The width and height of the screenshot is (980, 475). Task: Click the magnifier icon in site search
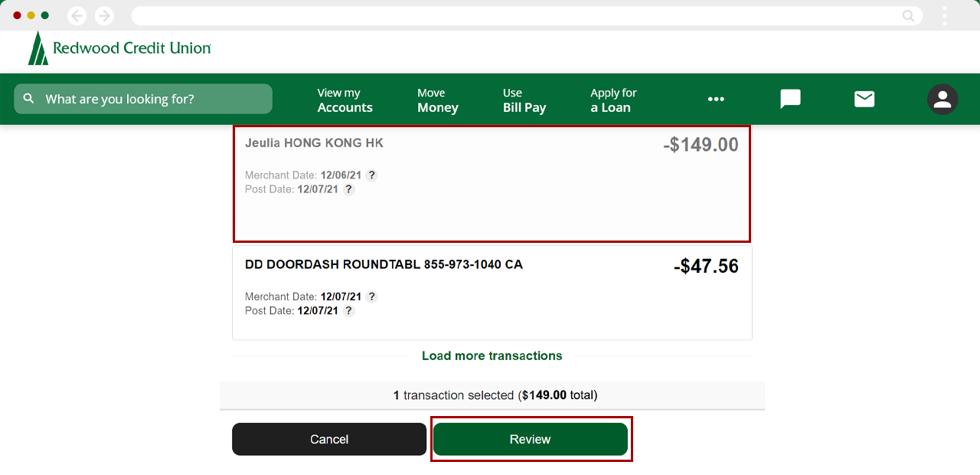click(x=29, y=99)
